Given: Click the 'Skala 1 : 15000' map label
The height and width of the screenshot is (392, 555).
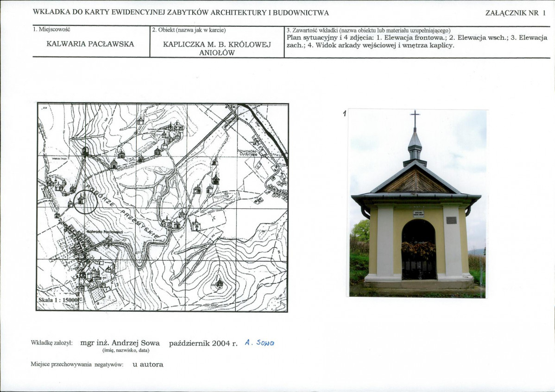Looking at the screenshot, I should [x=58, y=299].
